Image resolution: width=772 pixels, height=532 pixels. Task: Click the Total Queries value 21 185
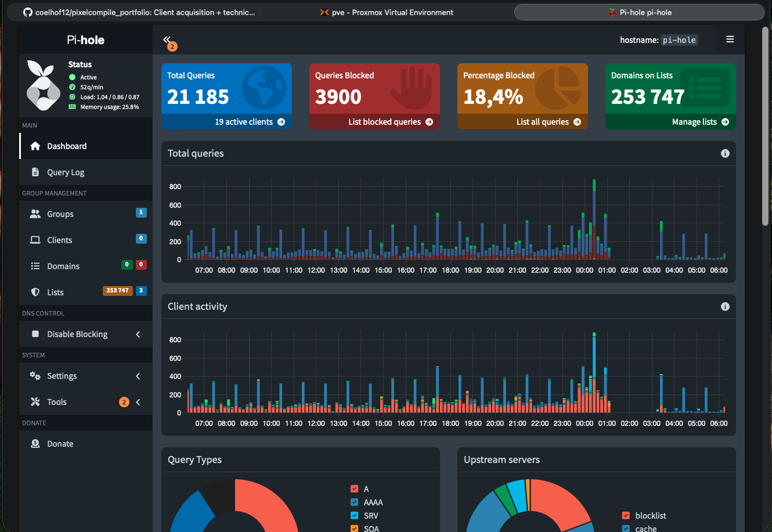click(x=198, y=96)
